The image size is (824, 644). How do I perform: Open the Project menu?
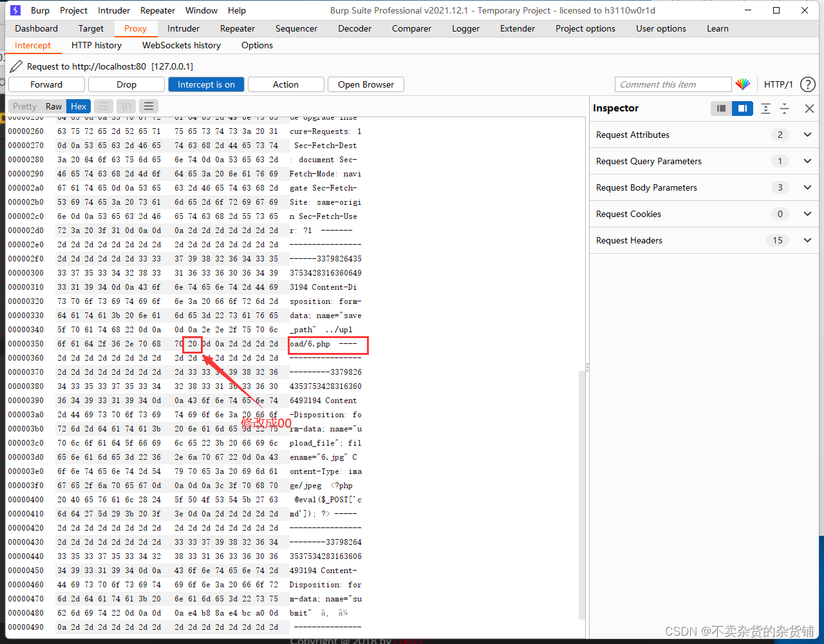(73, 10)
